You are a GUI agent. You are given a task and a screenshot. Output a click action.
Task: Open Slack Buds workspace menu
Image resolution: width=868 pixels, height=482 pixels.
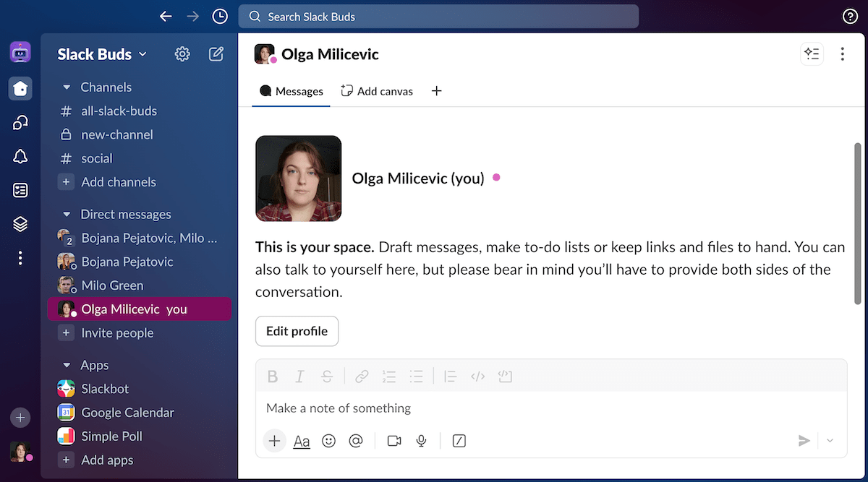click(102, 54)
